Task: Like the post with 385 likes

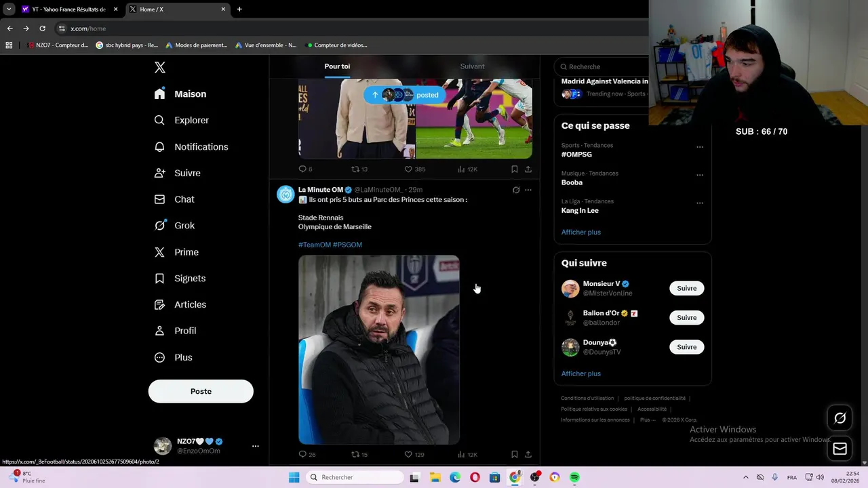Action: point(414,169)
